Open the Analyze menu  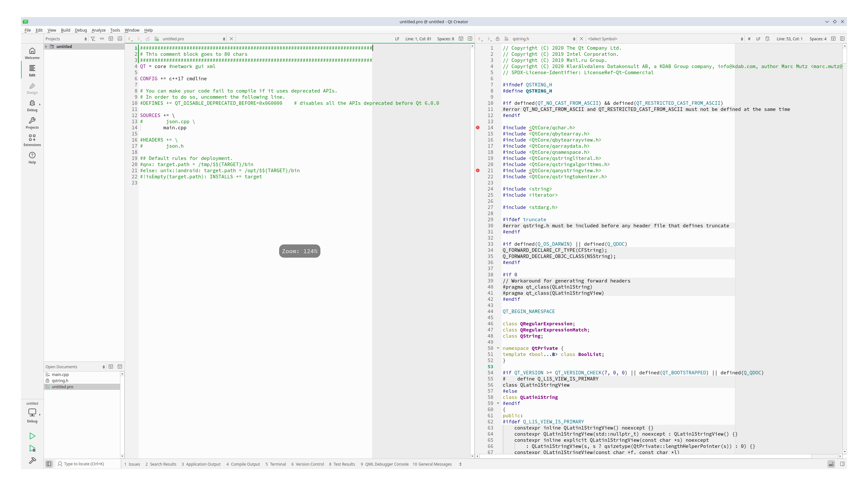(98, 30)
